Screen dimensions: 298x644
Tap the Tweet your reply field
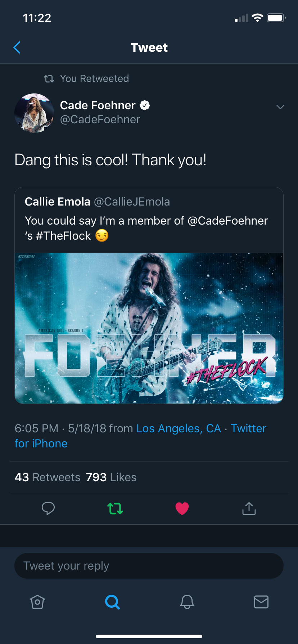click(149, 566)
